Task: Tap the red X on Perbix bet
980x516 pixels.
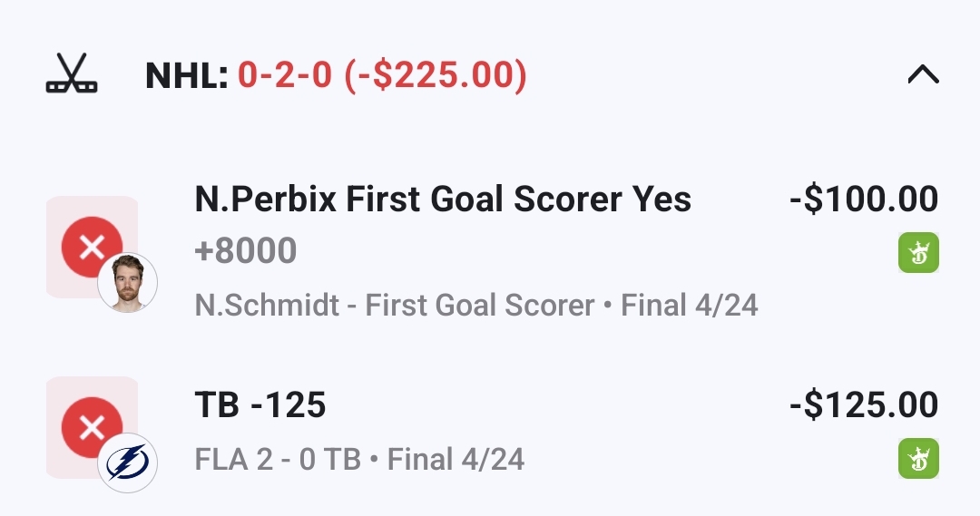Action: point(92,246)
